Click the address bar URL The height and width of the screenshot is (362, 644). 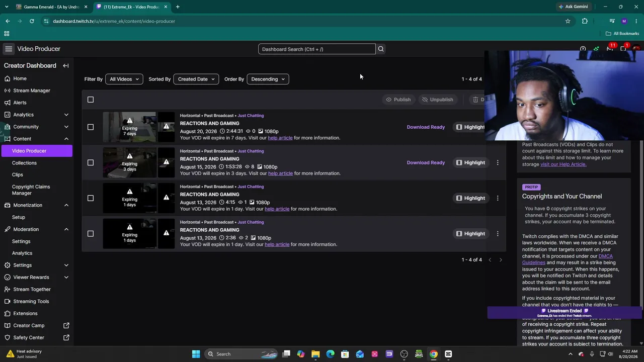(x=114, y=21)
